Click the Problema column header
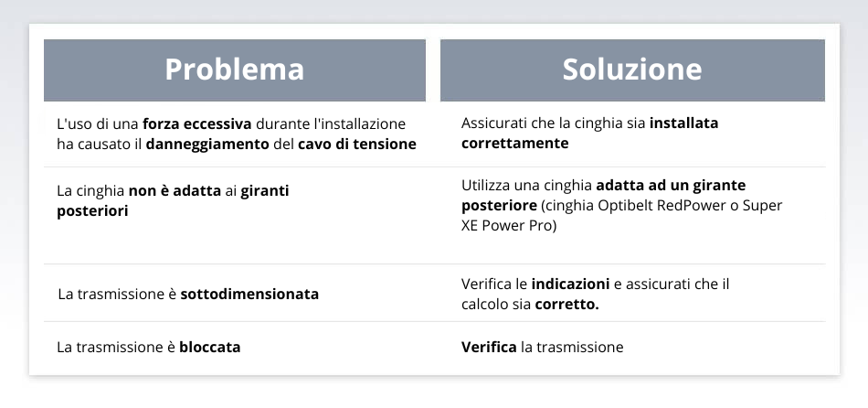 [x=234, y=70]
